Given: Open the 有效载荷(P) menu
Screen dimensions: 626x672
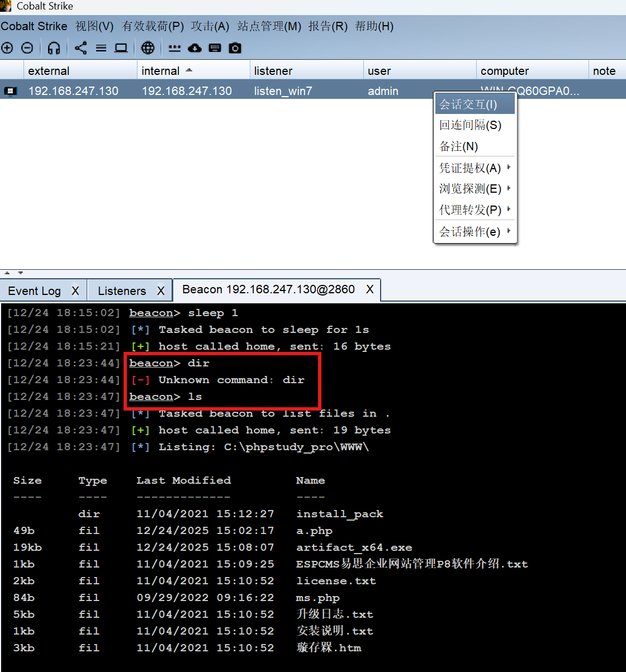Looking at the screenshot, I should pyautogui.click(x=153, y=26).
